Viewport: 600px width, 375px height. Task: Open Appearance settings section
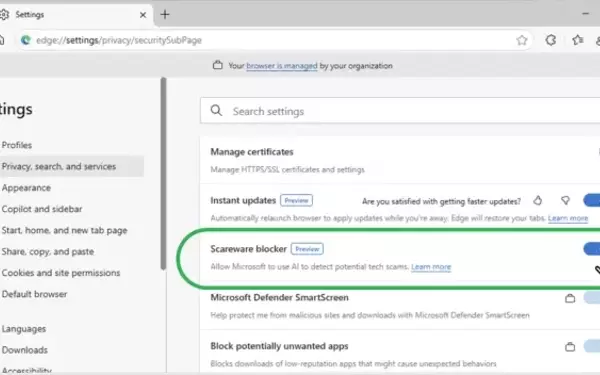tap(26, 188)
